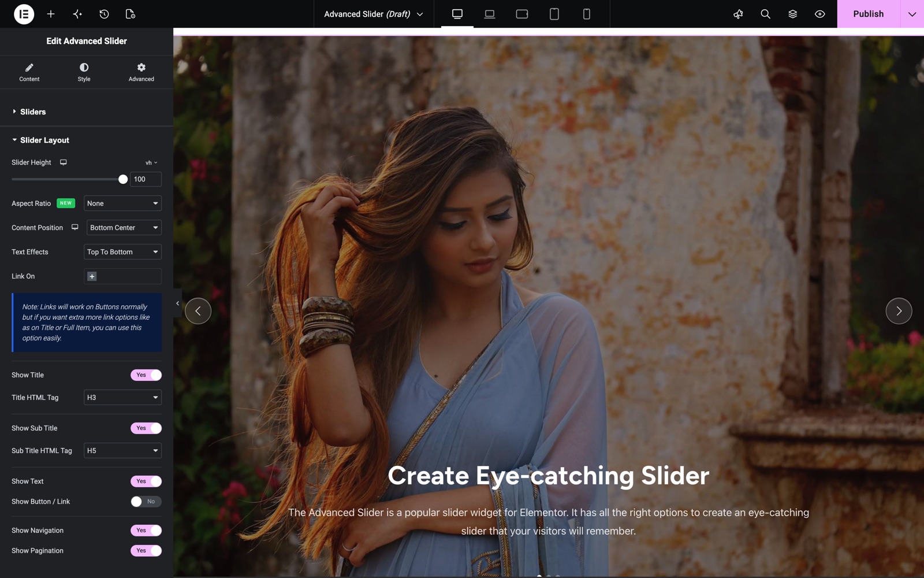The width and height of the screenshot is (924, 578).
Task: Add a link with the Link On plus icon
Action: [92, 276]
